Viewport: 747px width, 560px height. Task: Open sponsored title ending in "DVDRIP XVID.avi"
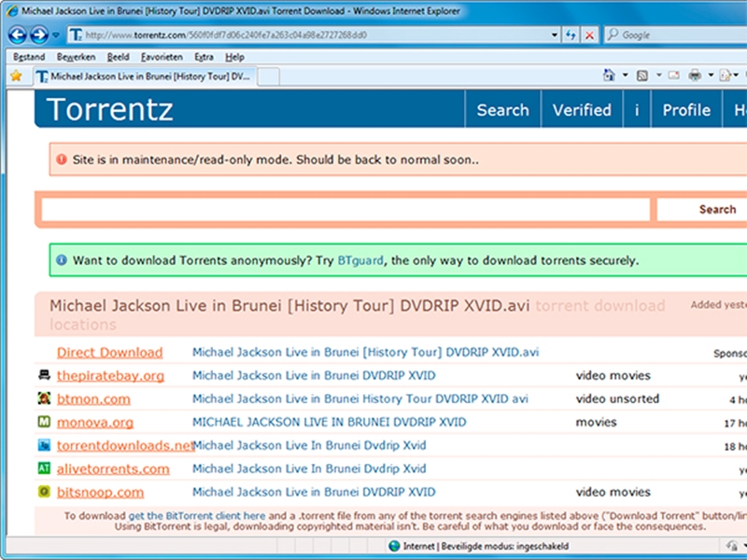[365, 353]
